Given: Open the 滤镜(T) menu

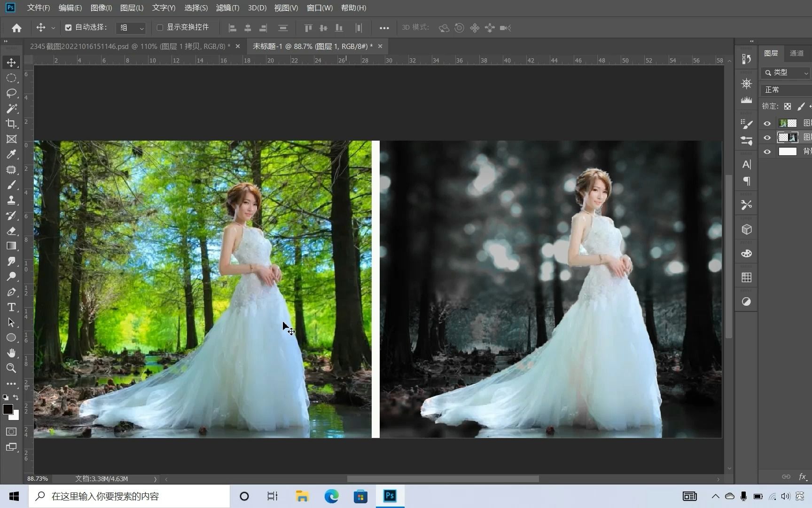Looking at the screenshot, I should pyautogui.click(x=227, y=8).
